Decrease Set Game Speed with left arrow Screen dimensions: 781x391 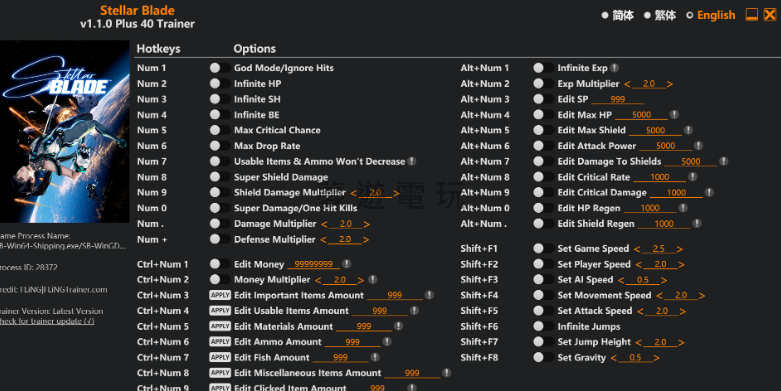(x=637, y=249)
